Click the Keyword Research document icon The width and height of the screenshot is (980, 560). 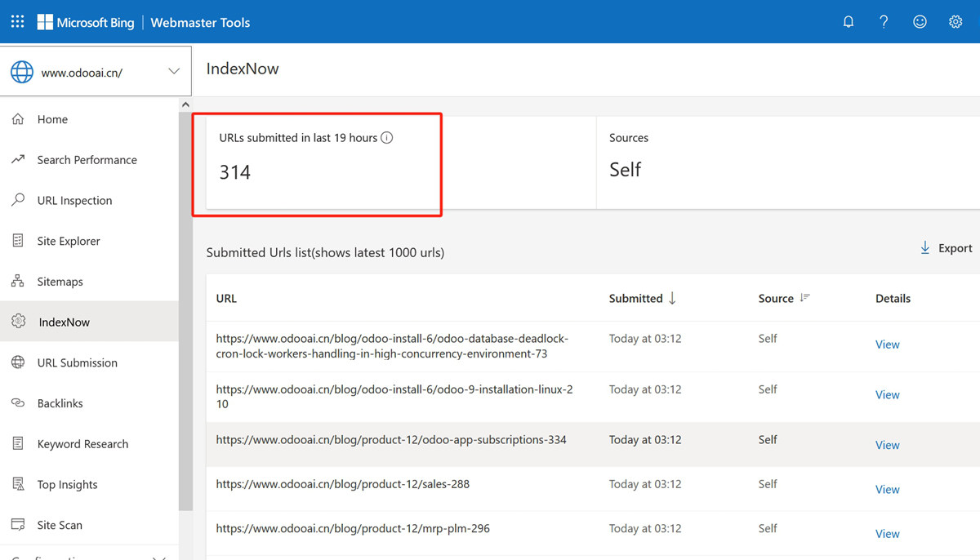point(18,444)
